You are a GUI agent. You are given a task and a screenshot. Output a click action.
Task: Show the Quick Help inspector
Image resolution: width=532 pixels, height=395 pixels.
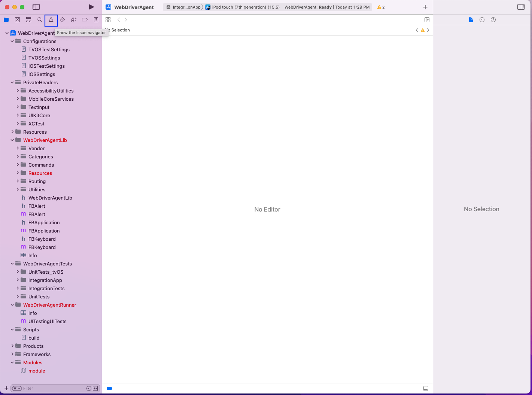493,20
